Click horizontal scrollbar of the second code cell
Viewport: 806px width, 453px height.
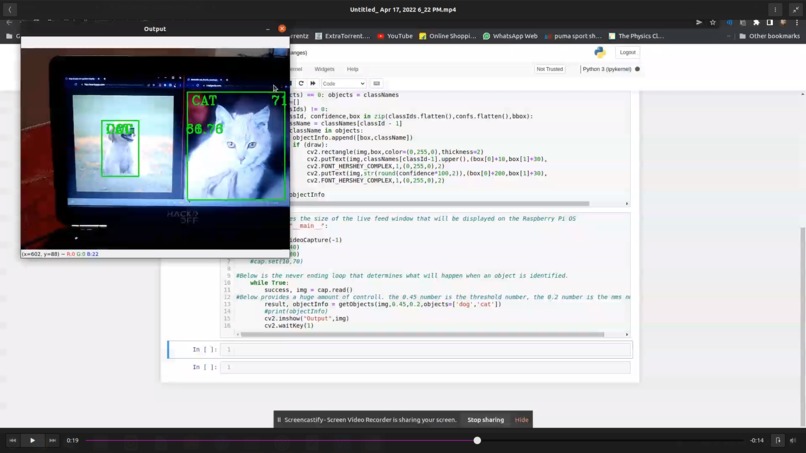pyautogui.click(x=423, y=334)
